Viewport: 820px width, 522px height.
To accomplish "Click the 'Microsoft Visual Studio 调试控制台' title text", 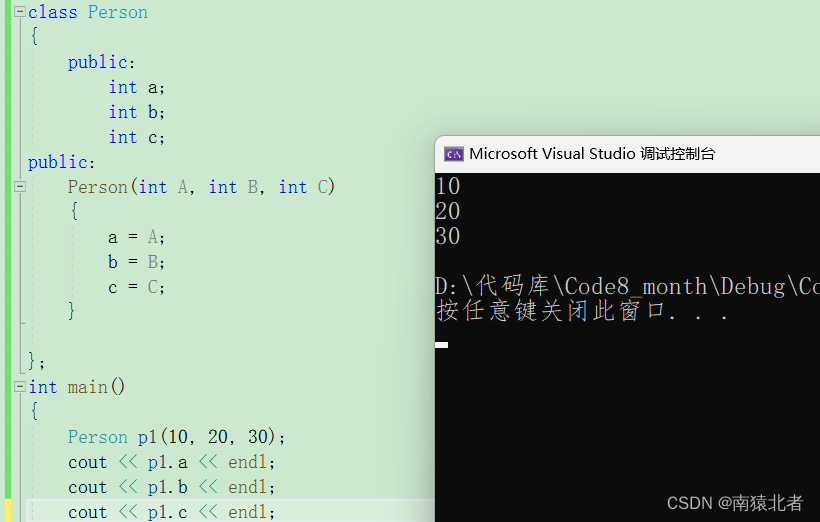I will point(592,154).
